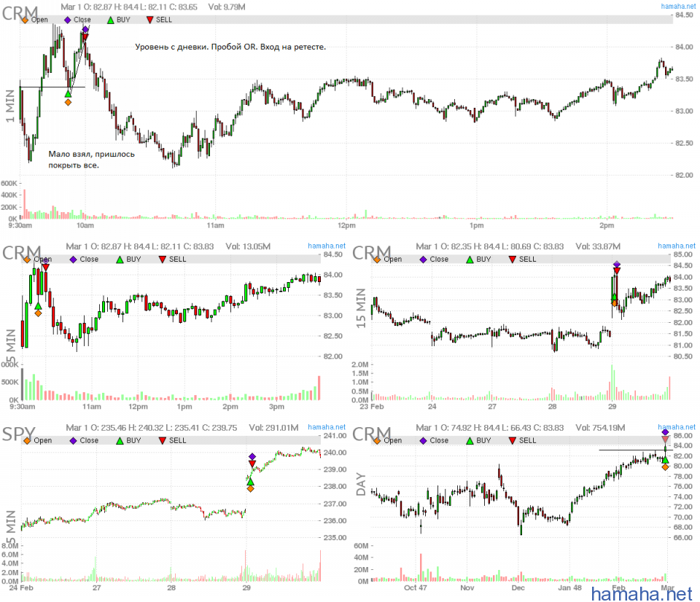Select the red sell marker on CRM 5 MIN chart

pos(45,267)
